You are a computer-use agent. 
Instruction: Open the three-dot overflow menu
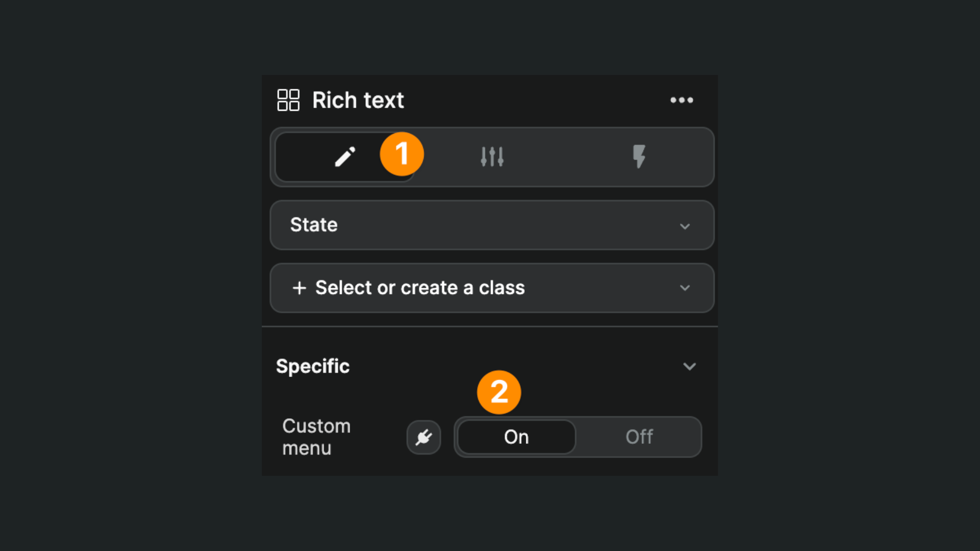point(682,100)
